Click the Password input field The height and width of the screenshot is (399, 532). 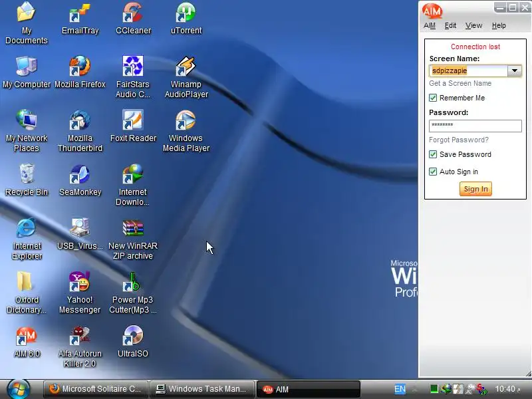click(475, 126)
